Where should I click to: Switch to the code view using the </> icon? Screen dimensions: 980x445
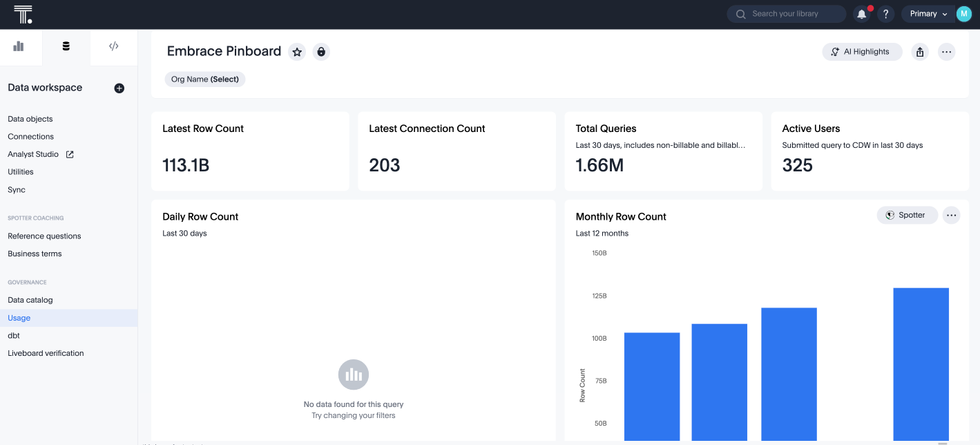click(113, 46)
